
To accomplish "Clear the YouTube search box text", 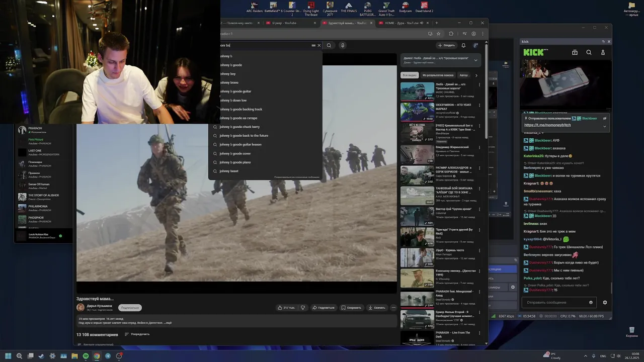I will click(319, 45).
